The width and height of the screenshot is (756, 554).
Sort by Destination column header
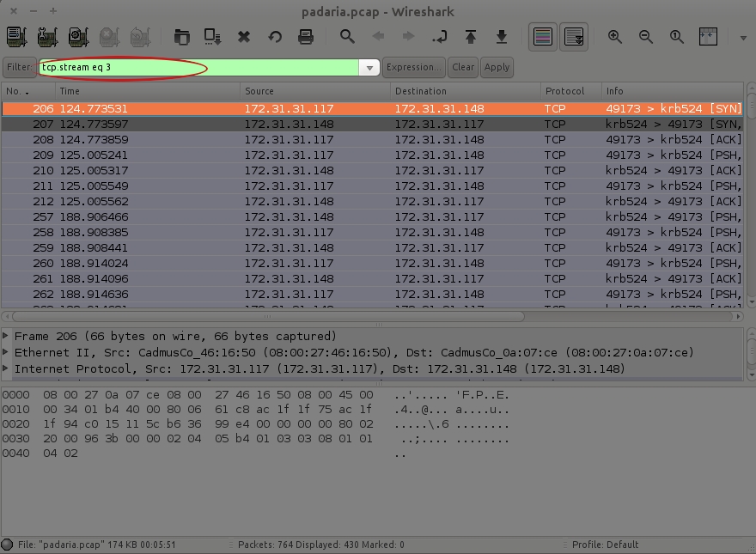(466, 91)
